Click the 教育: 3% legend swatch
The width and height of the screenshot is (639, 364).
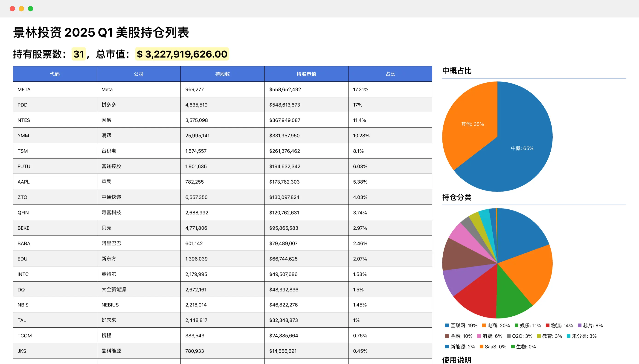(539, 336)
